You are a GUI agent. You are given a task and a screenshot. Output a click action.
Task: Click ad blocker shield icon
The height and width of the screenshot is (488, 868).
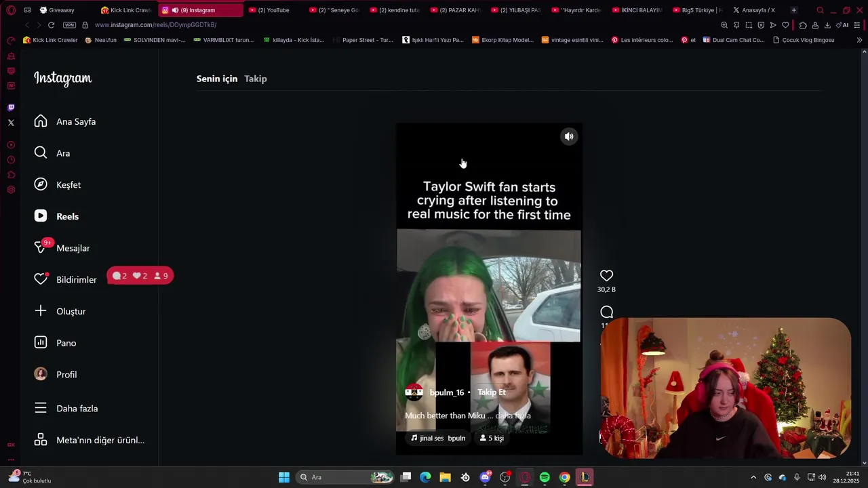point(761,25)
